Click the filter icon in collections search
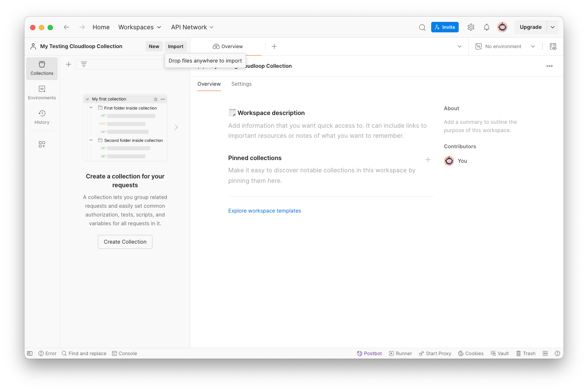Screen dimensions: 588x391 click(x=84, y=64)
